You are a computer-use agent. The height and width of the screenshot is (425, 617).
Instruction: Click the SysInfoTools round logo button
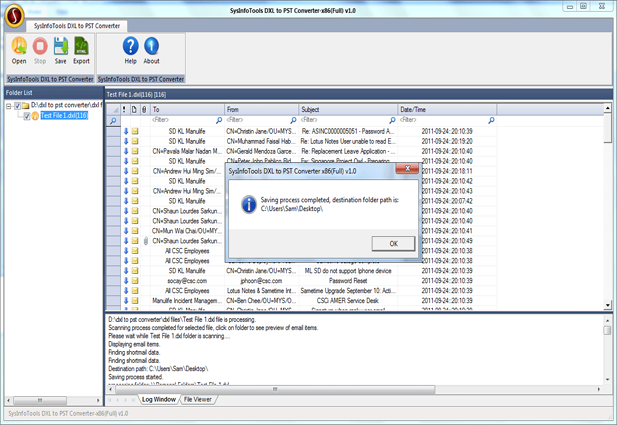click(15, 16)
